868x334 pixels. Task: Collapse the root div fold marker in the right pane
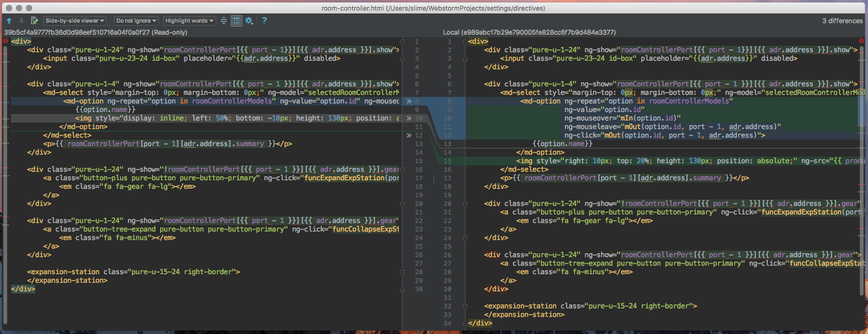click(465, 41)
